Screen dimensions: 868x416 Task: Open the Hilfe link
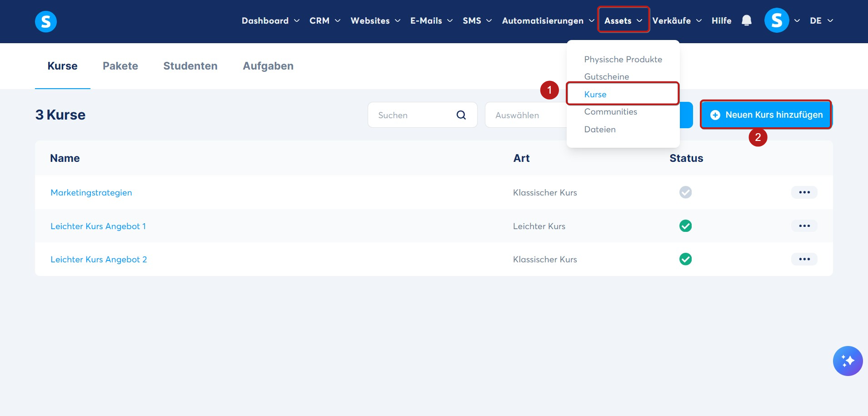click(721, 21)
